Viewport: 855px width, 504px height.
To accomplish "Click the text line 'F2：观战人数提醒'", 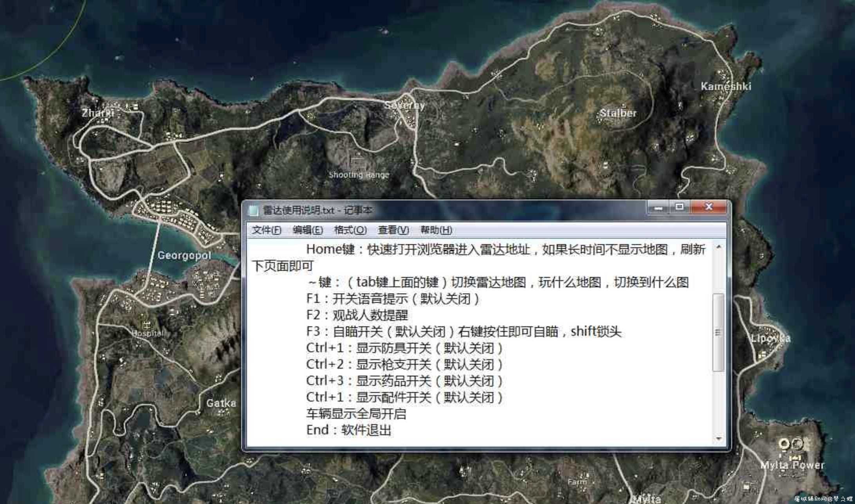I will (x=357, y=315).
